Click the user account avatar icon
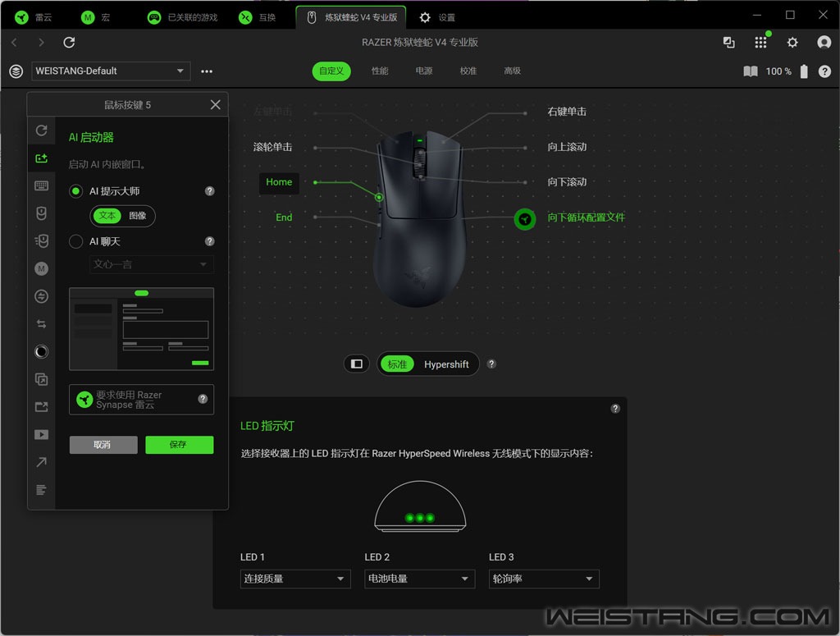This screenshot has width=840, height=636. [824, 43]
